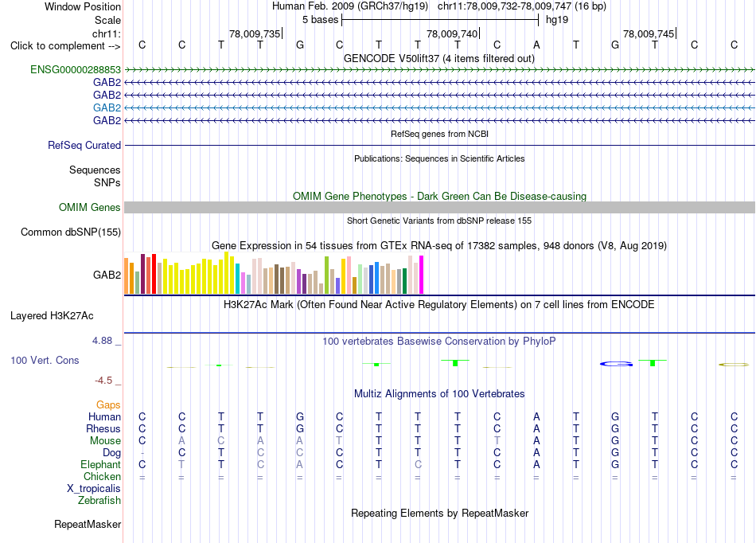
Task: Click 'Publications: Sequences in Scientific Articles' title
Action: tap(439, 158)
